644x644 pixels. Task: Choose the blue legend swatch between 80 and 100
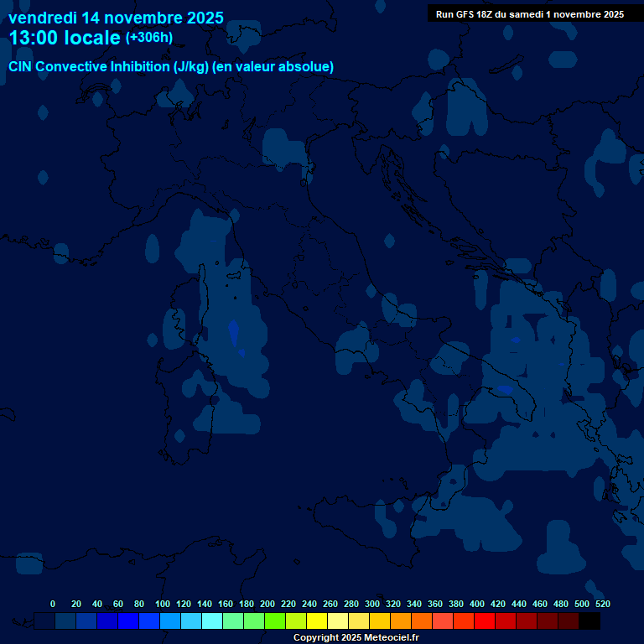pyautogui.click(x=149, y=621)
